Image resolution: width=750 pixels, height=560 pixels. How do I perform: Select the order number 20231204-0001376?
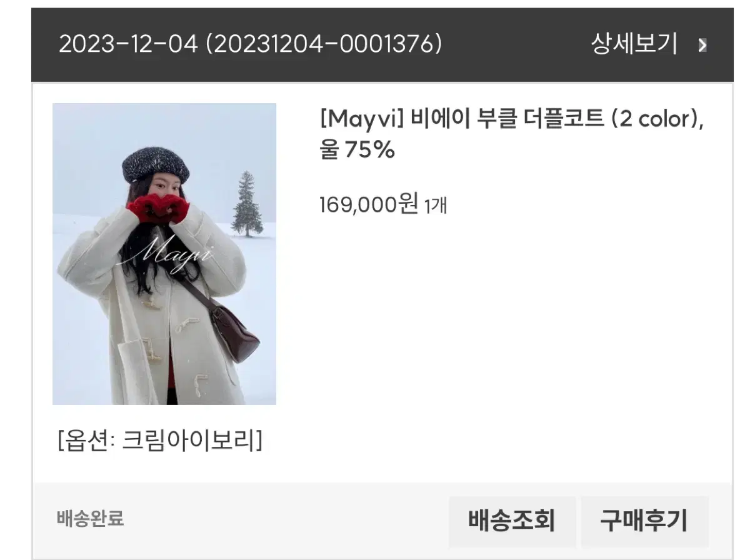tap(324, 44)
